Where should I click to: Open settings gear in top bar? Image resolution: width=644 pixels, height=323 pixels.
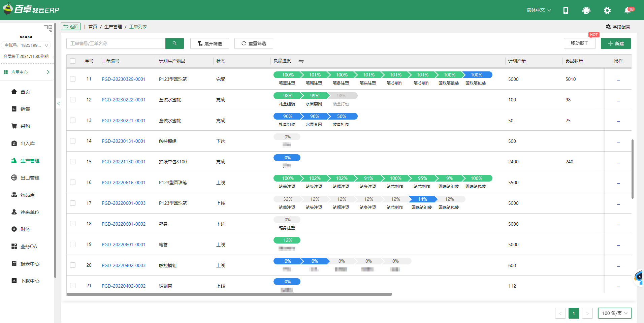pyautogui.click(x=607, y=10)
